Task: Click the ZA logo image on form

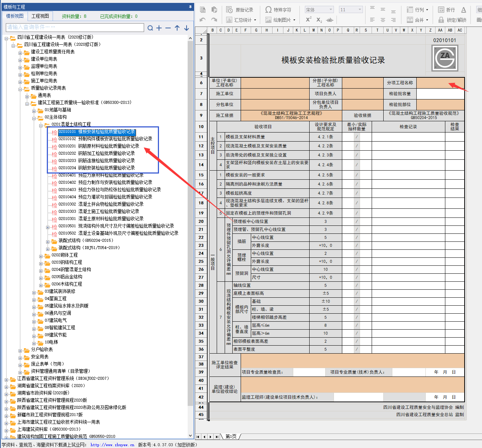Action: (x=445, y=58)
